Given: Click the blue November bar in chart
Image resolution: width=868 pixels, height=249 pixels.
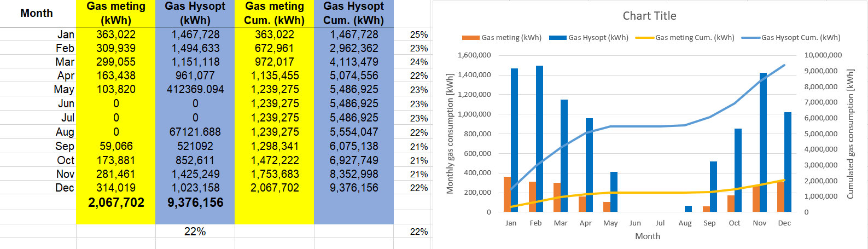Looking at the screenshot, I should (763, 142).
